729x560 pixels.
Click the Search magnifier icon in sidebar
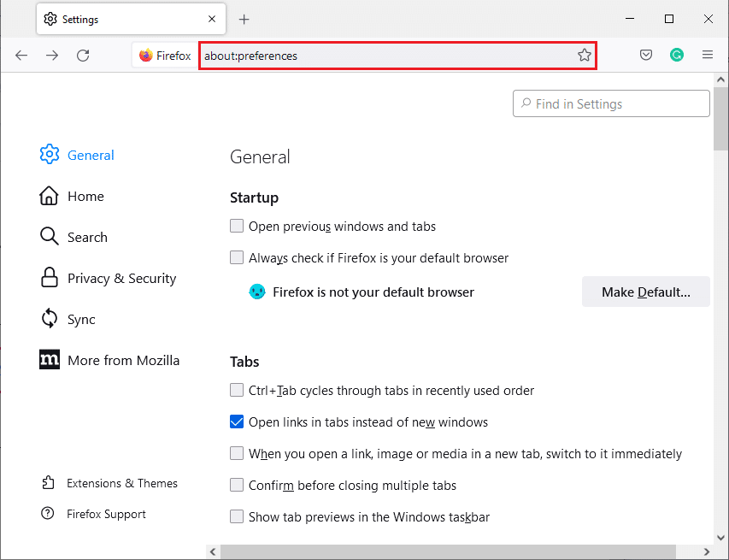click(49, 236)
